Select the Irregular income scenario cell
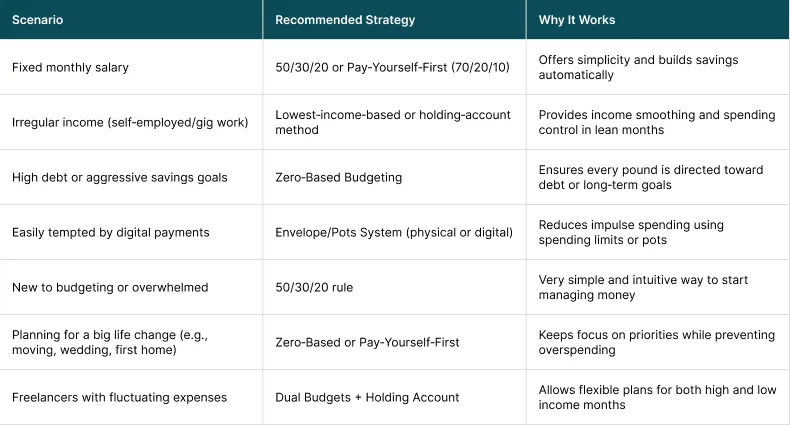This screenshot has width=790, height=425. (x=130, y=123)
